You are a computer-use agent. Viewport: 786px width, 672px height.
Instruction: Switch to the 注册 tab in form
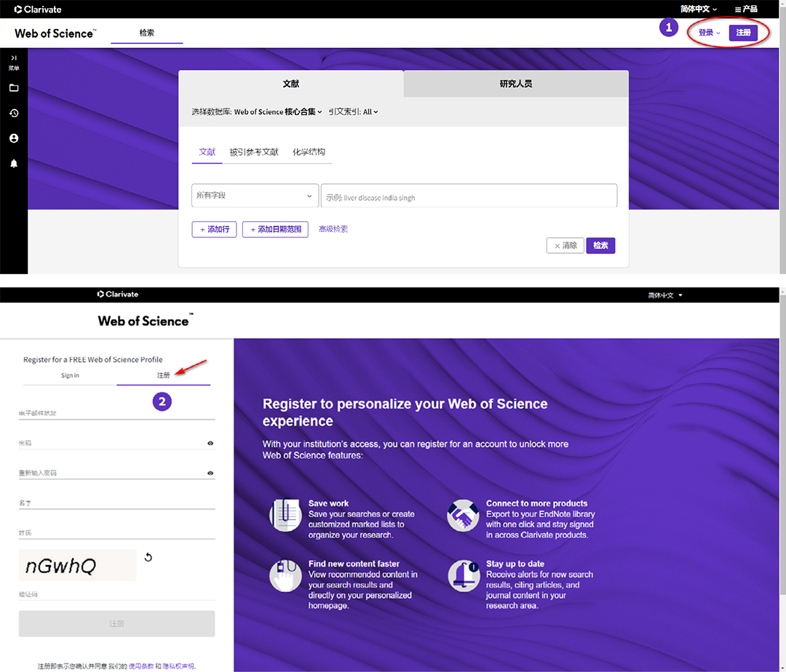click(164, 375)
